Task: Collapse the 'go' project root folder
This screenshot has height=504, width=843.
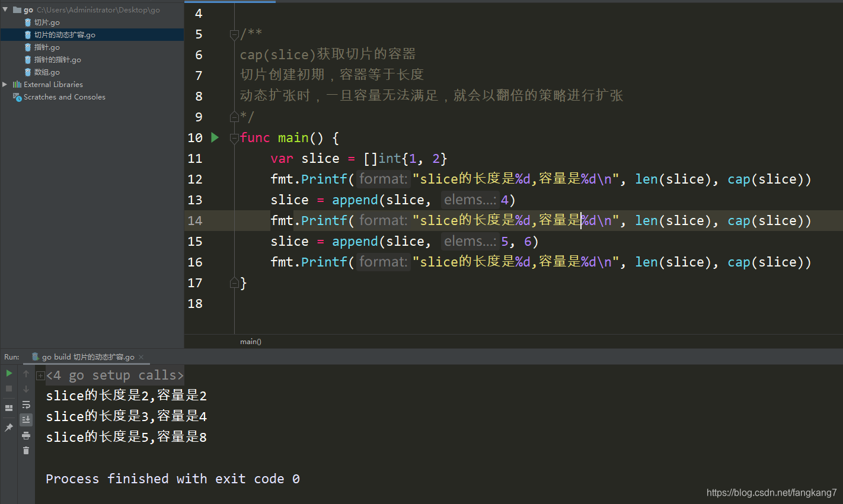Action: 5,9
